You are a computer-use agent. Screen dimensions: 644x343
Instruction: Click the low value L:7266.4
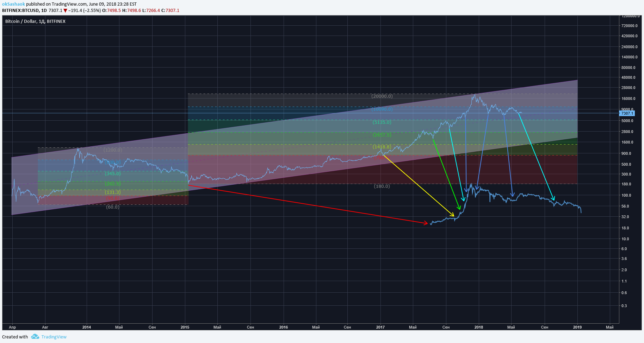(x=151, y=11)
